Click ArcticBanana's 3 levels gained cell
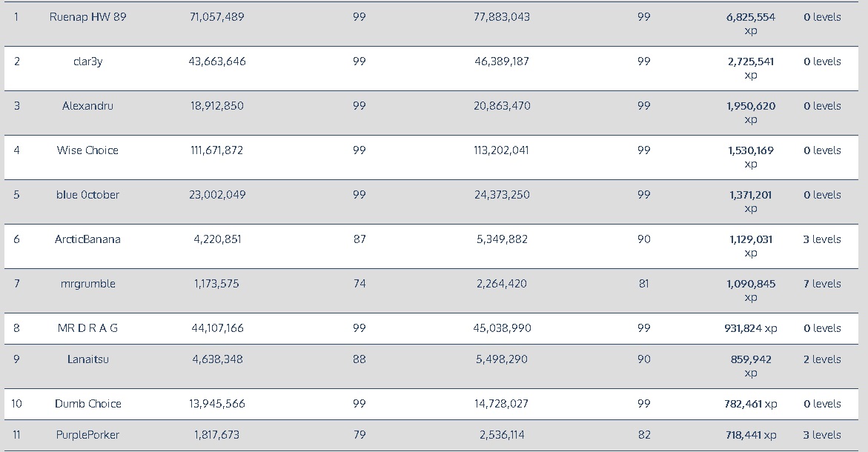This screenshot has height=452, width=868. pyautogui.click(x=822, y=239)
